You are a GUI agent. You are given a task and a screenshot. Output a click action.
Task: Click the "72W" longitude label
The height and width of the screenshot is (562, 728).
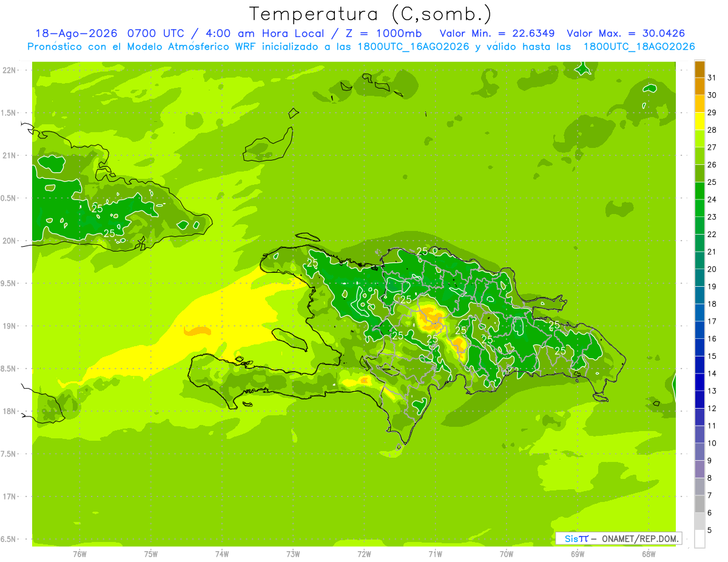pyautogui.click(x=364, y=554)
